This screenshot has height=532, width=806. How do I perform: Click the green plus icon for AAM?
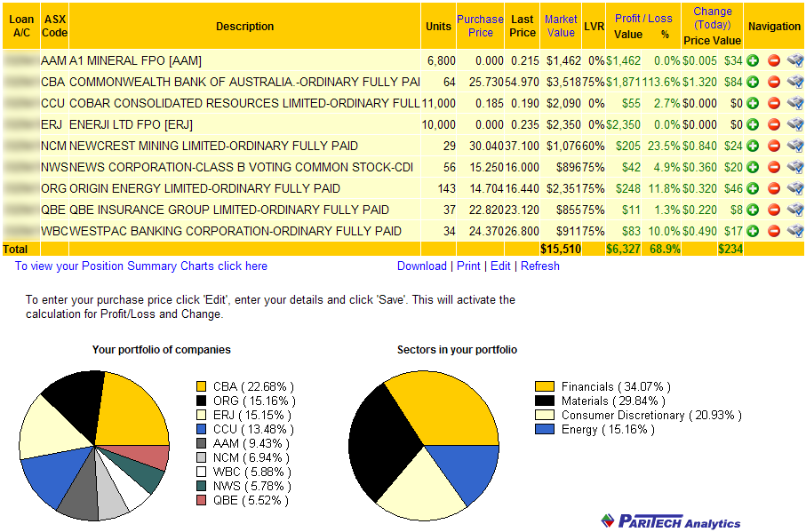tap(753, 60)
